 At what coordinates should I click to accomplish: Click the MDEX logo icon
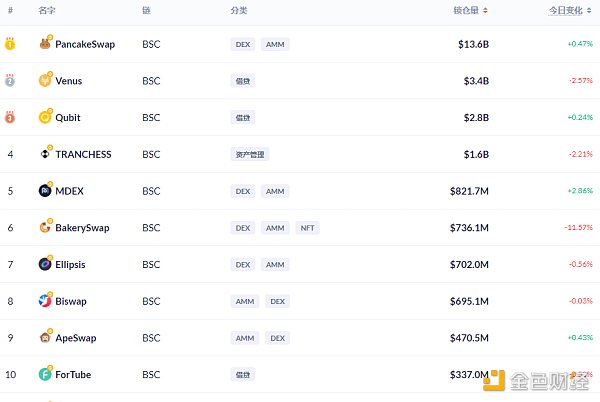point(45,191)
